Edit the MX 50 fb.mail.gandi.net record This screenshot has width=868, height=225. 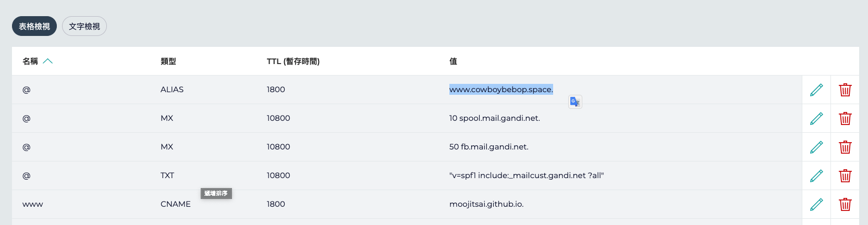(816, 147)
